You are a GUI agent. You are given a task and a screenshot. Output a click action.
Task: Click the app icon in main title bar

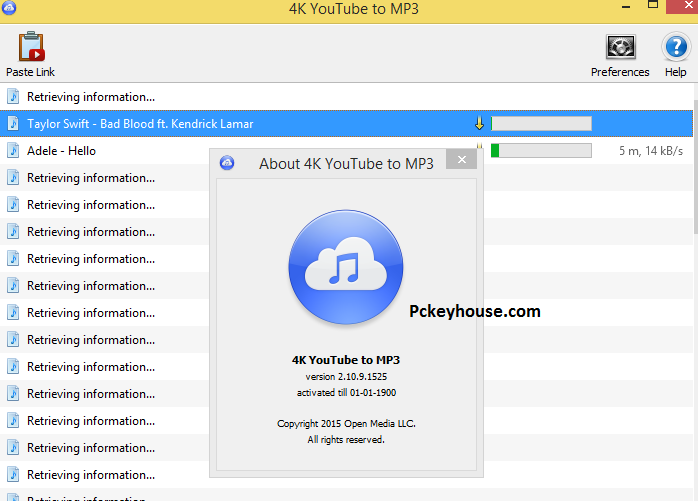click(9, 8)
